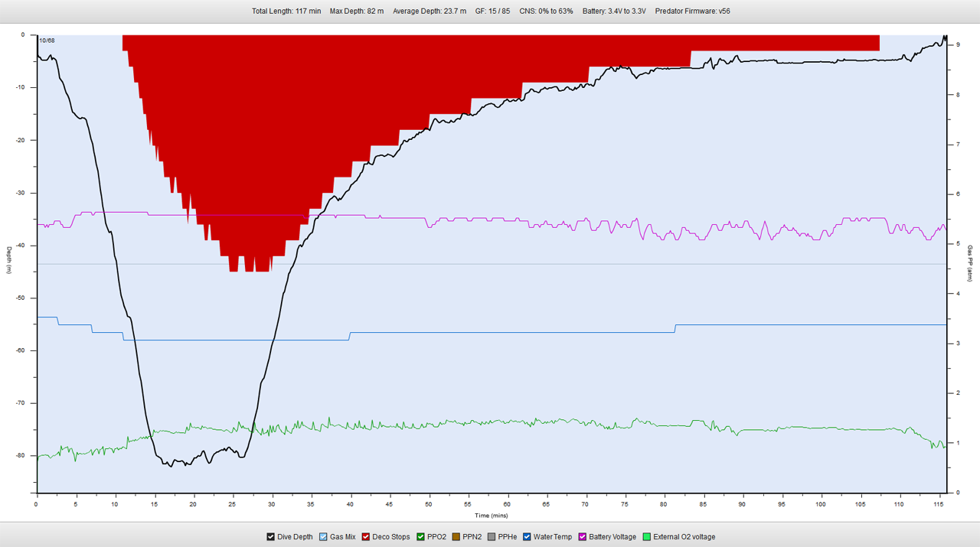The image size is (980, 547).
Task: Hide Deco Stops via its checkbox
Action: coord(365,537)
